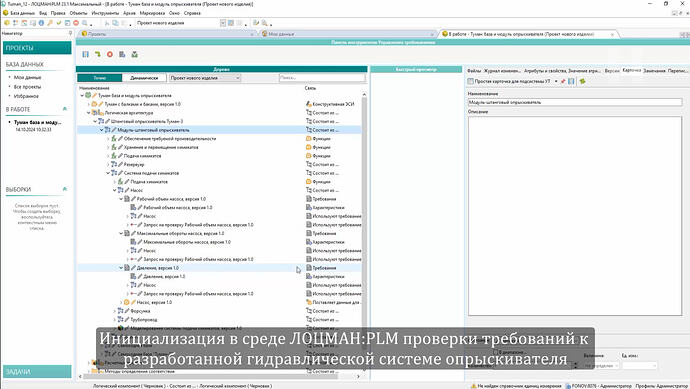
Task: Select Резервуар tree item
Action: pos(134,165)
